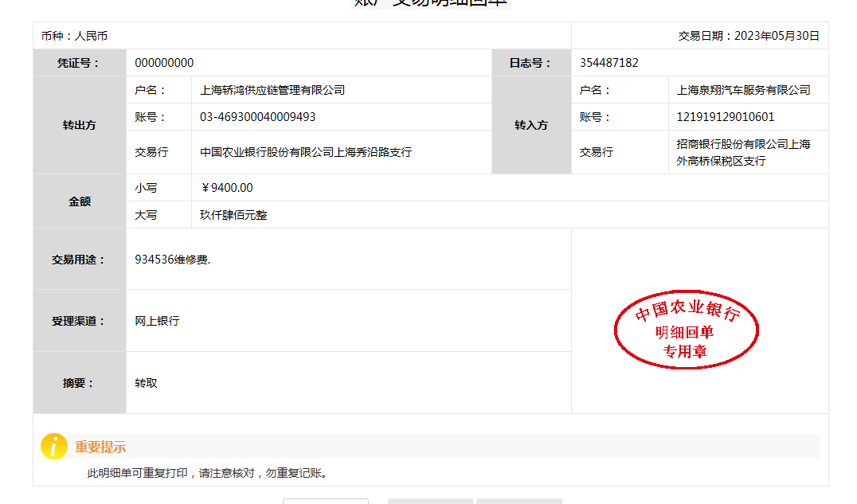The height and width of the screenshot is (504, 857).
Task: Click payee bank 招商银行股份有限公司上海外高桥保税区支行
Action: [743, 152]
